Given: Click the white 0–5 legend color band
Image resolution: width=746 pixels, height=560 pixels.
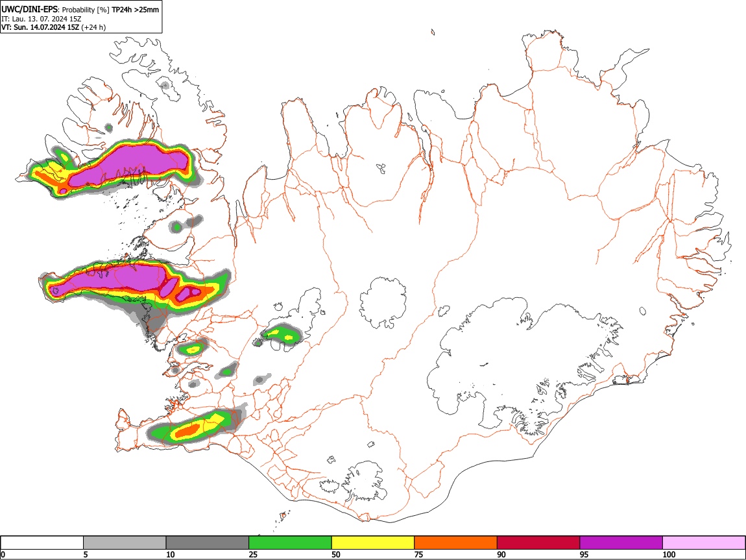Looking at the screenshot, I should click(x=42, y=543).
